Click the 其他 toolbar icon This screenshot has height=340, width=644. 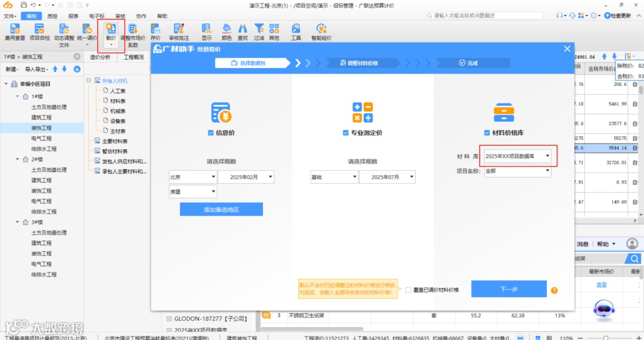(274, 32)
